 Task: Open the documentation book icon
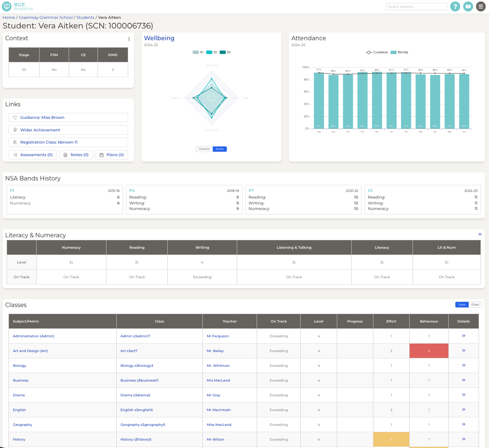(468, 6)
